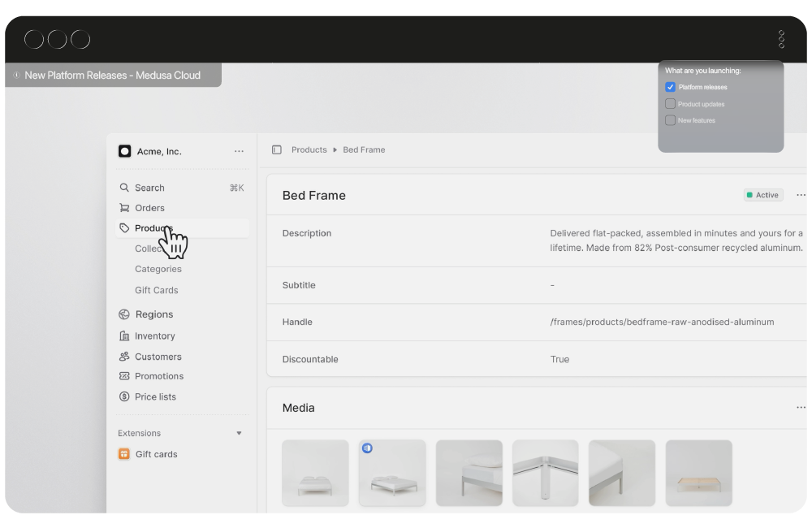Click the Active status badge
Screen dimensions: 812x528
[763, 195]
